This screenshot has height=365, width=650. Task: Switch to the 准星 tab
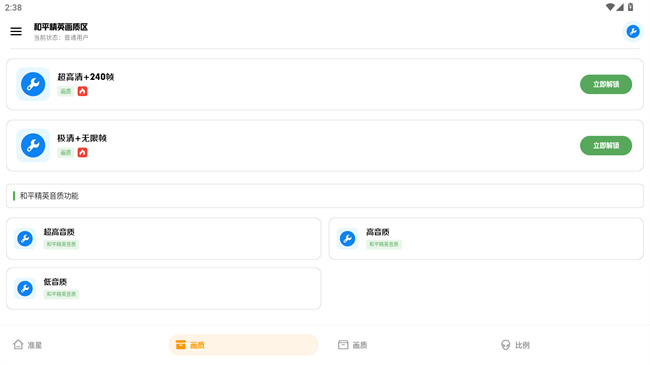tap(28, 345)
